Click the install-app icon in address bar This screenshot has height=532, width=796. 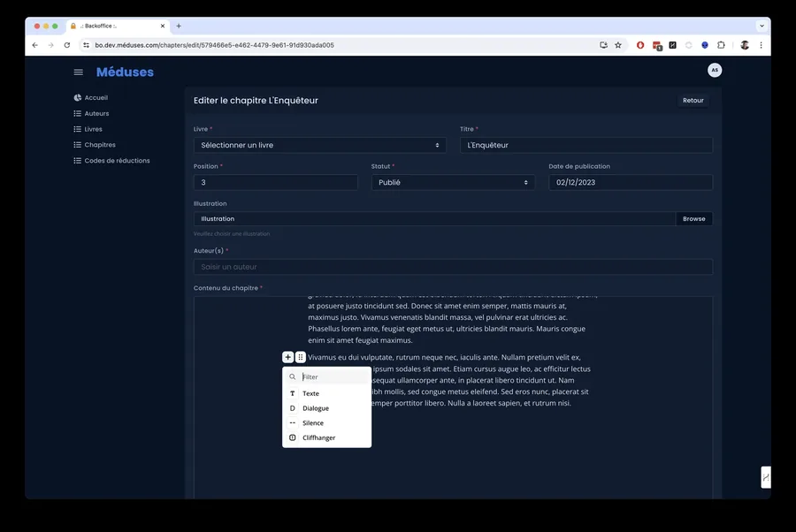coord(603,45)
